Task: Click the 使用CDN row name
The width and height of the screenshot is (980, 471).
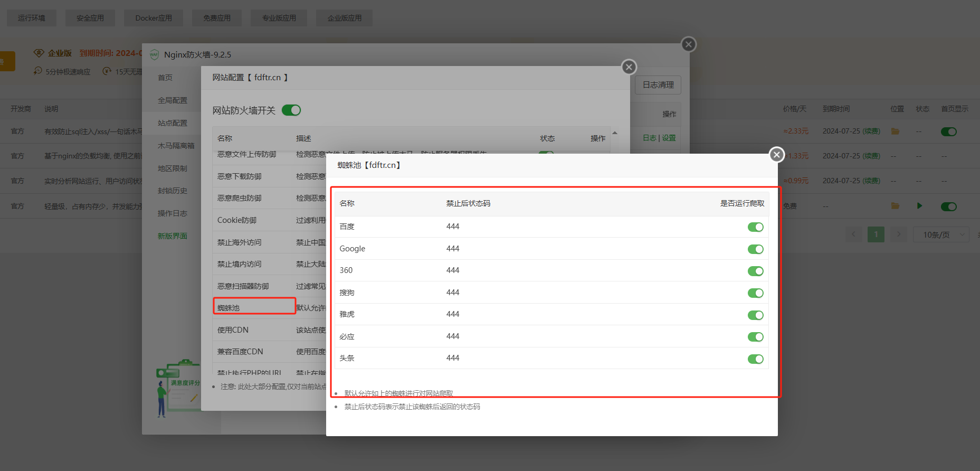Action: [x=233, y=330]
